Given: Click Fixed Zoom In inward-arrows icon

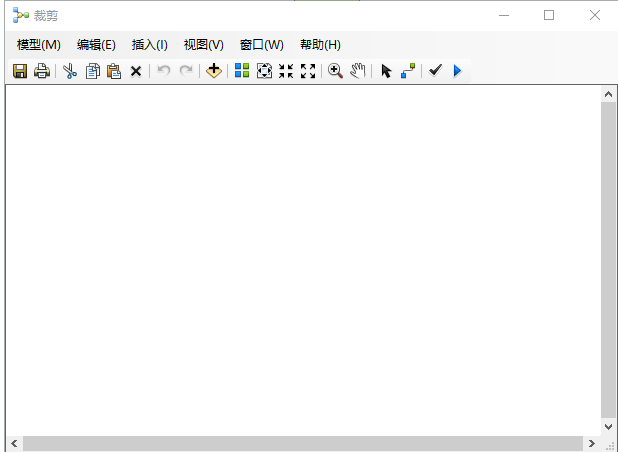Looking at the screenshot, I should (286, 71).
